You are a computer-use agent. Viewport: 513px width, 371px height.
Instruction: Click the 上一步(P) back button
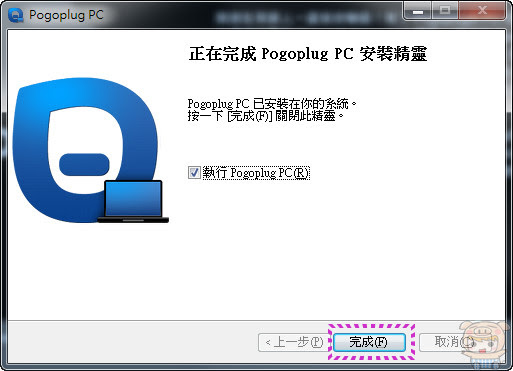click(294, 342)
